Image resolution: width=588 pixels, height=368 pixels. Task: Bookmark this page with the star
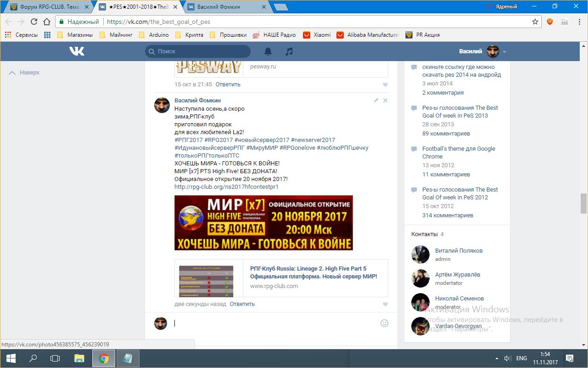point(535,22)
